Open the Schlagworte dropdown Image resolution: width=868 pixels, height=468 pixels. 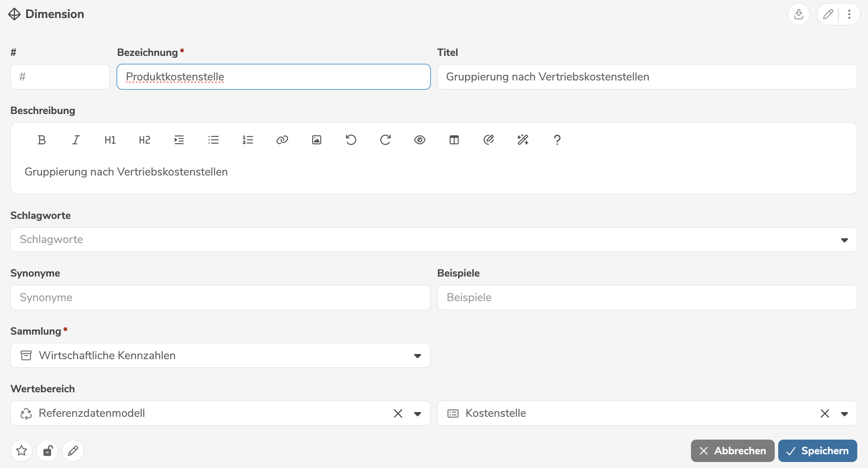pyautogui.click(x=844, y=240)
